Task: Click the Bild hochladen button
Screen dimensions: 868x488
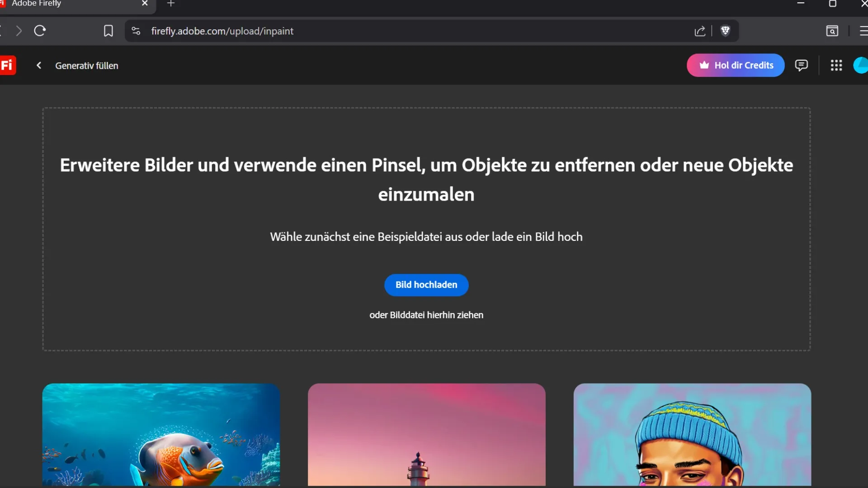Action: click(x=426, y=285)
